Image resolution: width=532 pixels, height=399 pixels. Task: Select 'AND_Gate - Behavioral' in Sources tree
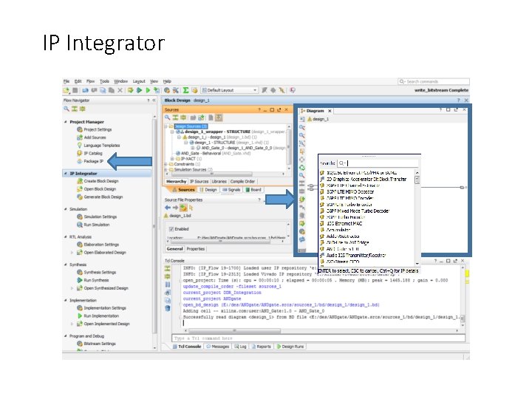click(x=199, y=154)
